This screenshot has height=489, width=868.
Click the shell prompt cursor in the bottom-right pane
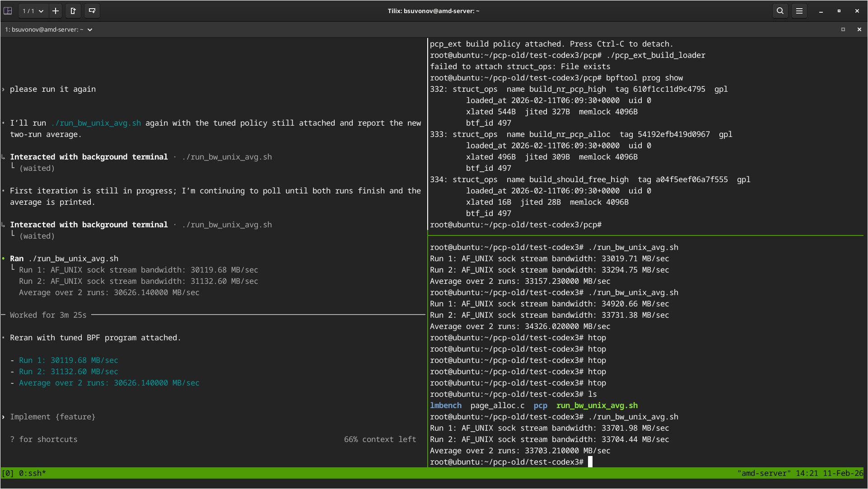[x=590, y=462]
